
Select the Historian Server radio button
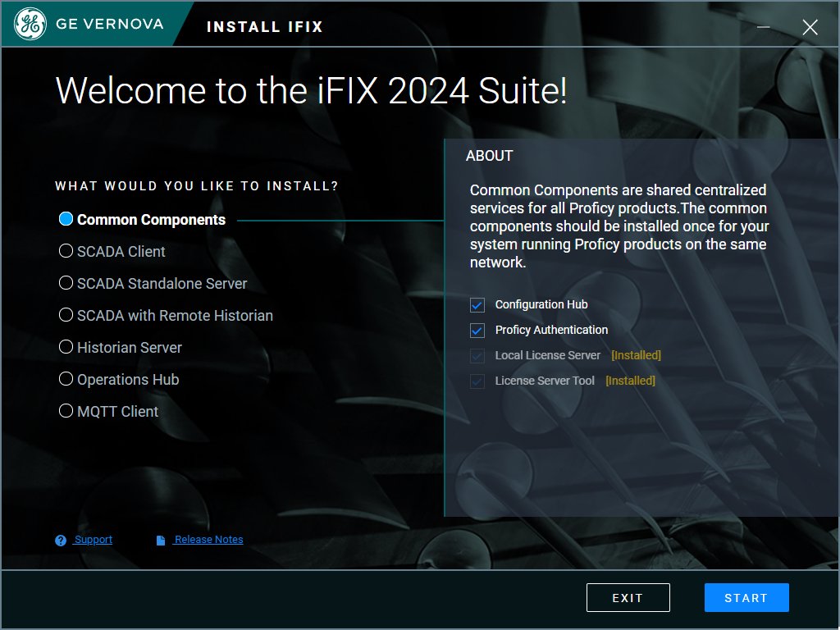[66, 347]
